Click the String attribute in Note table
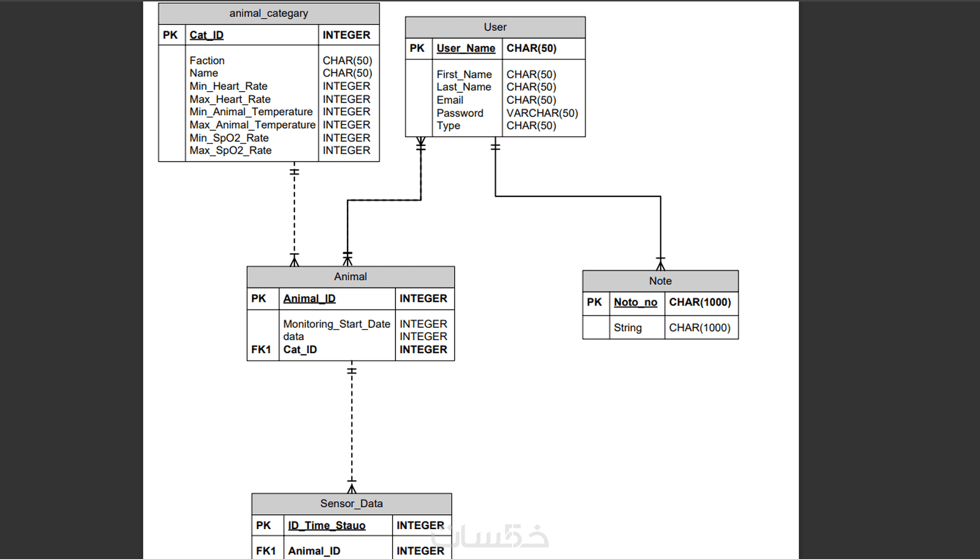This screenshot has width=980, height=559. pyautogui.click(x=628, y=327)
